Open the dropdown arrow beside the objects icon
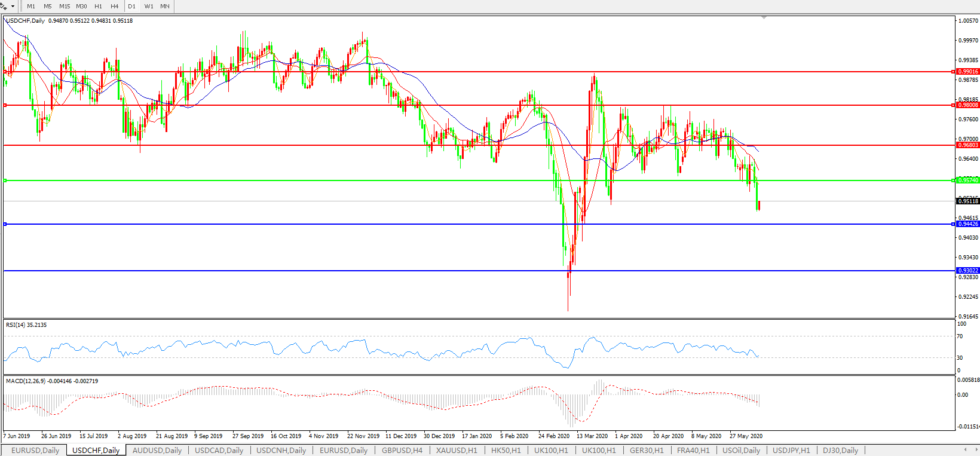980x456 pixels. click(x=13, y=7)
